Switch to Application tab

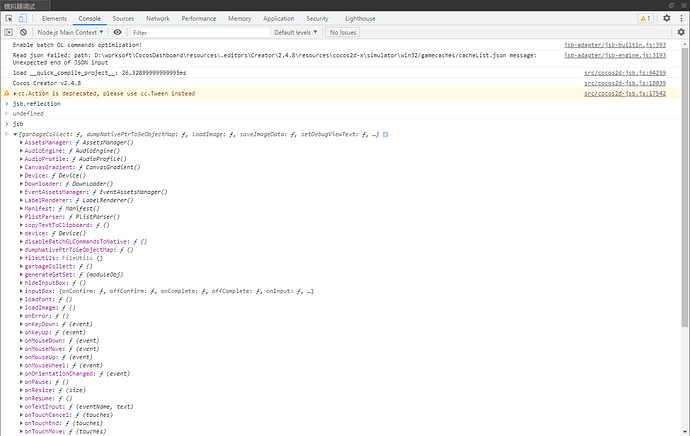(x=279, y=18)
